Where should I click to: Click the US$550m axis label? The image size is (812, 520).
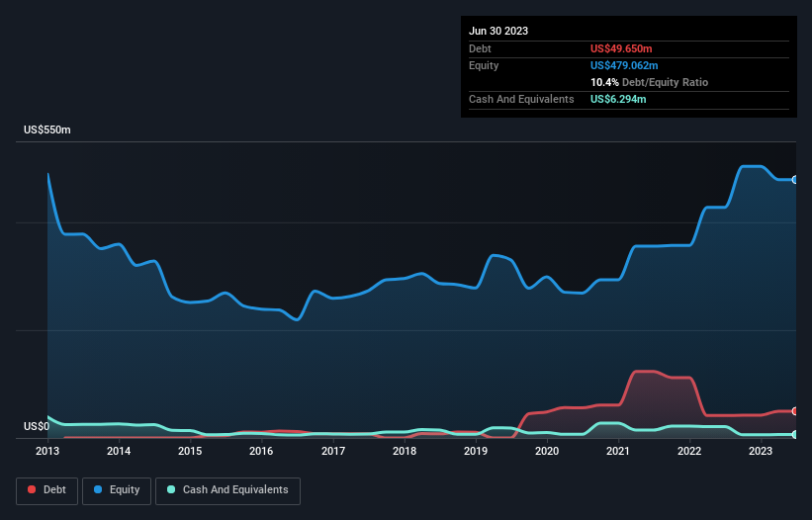(47, 130)
